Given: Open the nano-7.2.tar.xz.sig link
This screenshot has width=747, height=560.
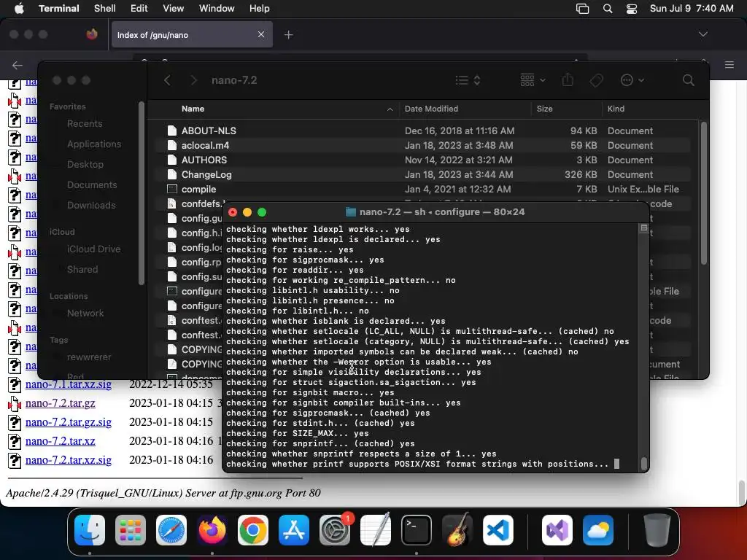Looking at the screenshot, I should 69,461.
